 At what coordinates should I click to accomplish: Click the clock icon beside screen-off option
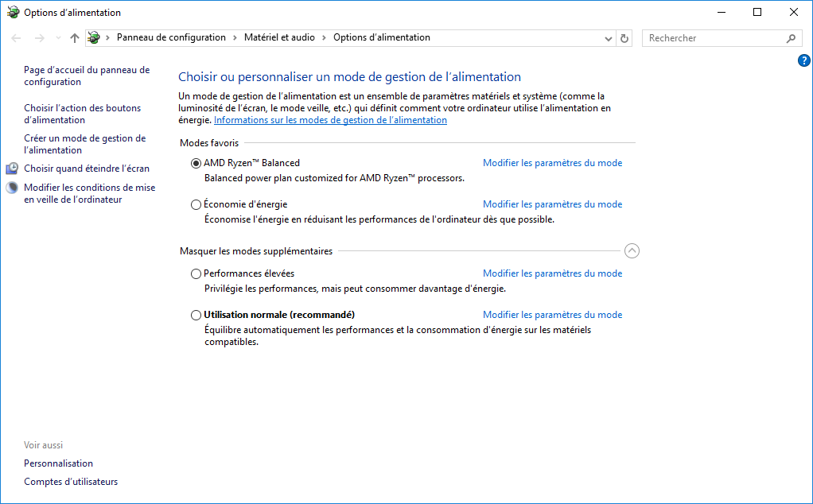(x=12, y=169)
